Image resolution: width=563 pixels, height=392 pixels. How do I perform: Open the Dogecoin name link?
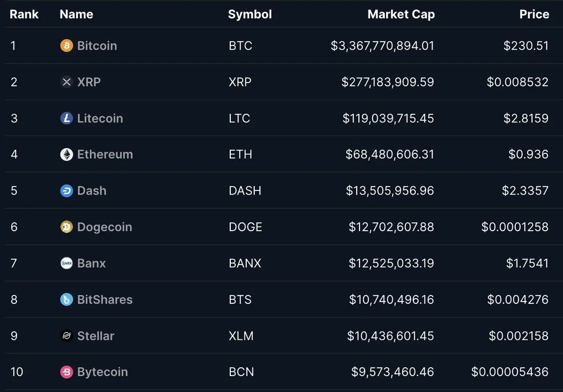point(105,227)
